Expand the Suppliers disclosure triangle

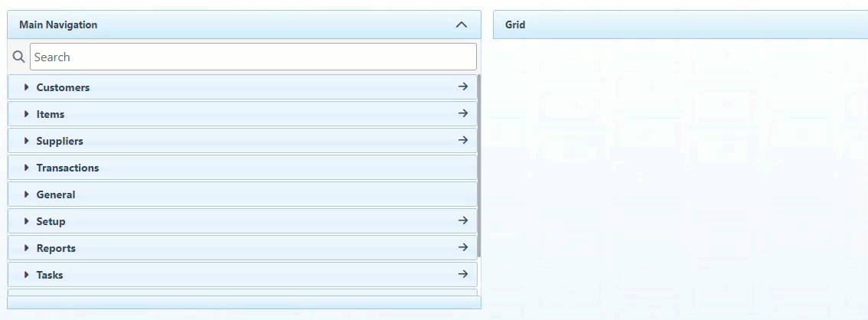click(x=27, y=141)
